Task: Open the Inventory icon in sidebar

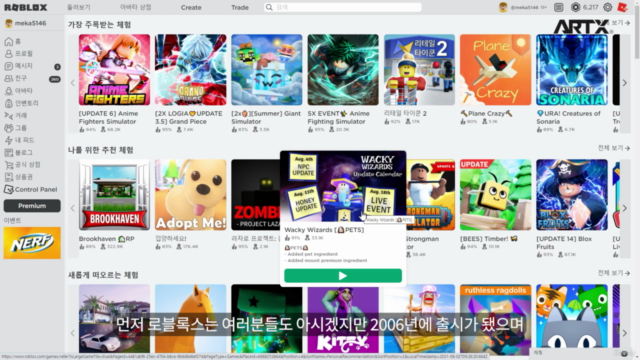Action: [x=9, y=103]
